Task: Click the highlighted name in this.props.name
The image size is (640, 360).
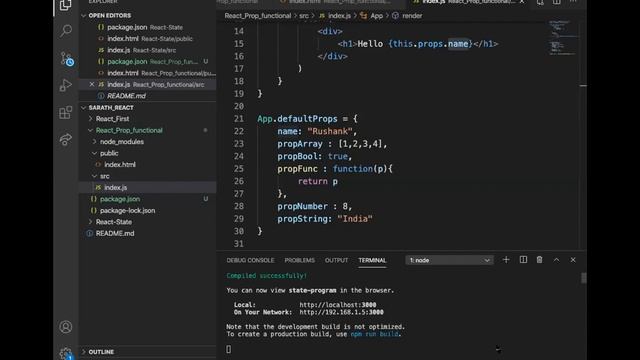Action: click(x=458, y=44)
